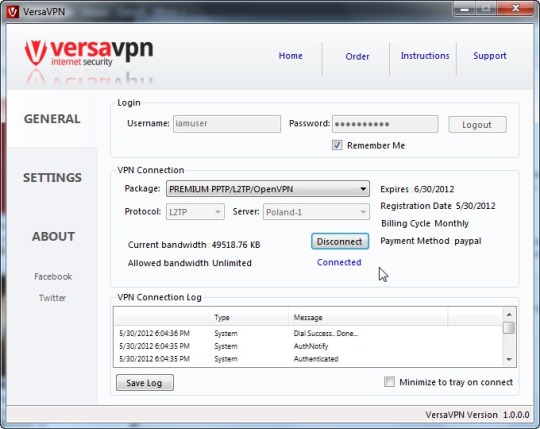Click the versavpn shield logo
The width and height of the screenshot is (540, 429).
(x=35, y=52)
